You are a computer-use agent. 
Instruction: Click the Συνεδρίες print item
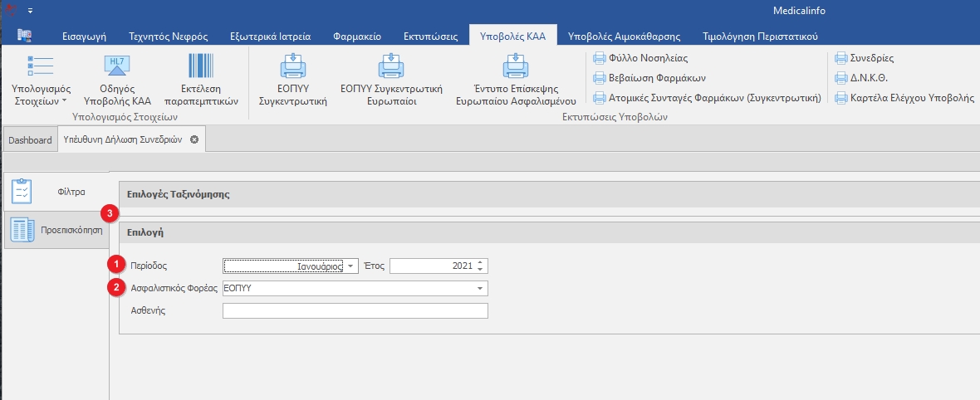pyautogui.click(x=864, y=58)
